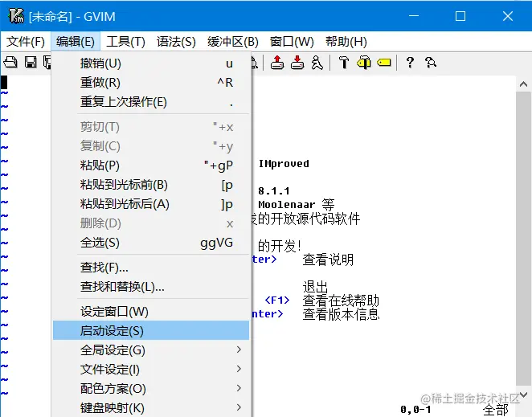Click the 0,0-1 cursor position indicator

pyautogui.click(x=415, y=410)
